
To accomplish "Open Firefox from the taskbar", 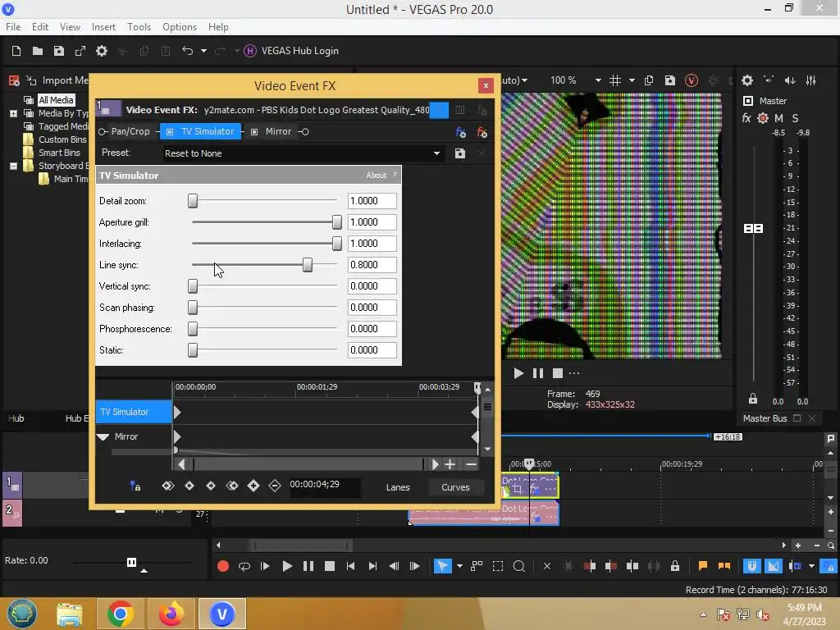I will [171, 614].
